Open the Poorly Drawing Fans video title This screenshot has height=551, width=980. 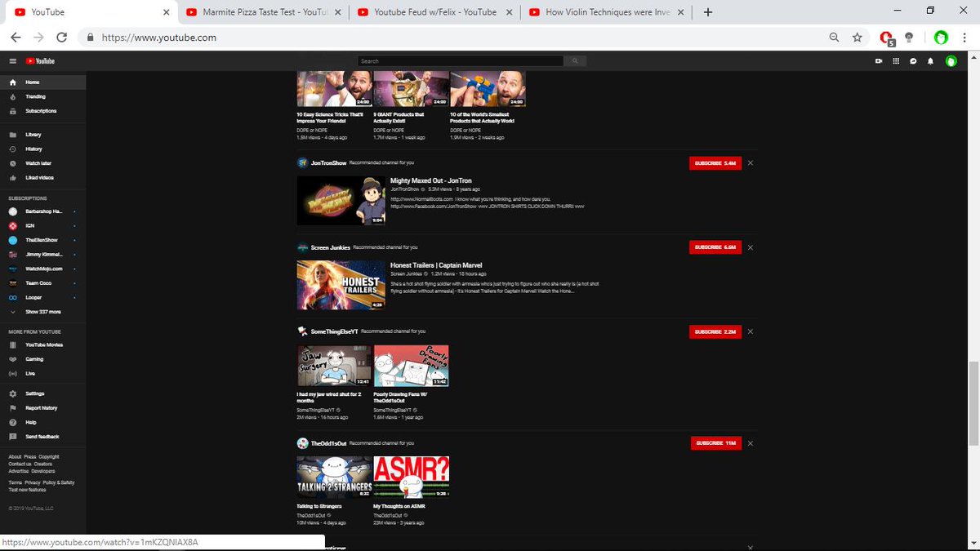tap(400, 398)
